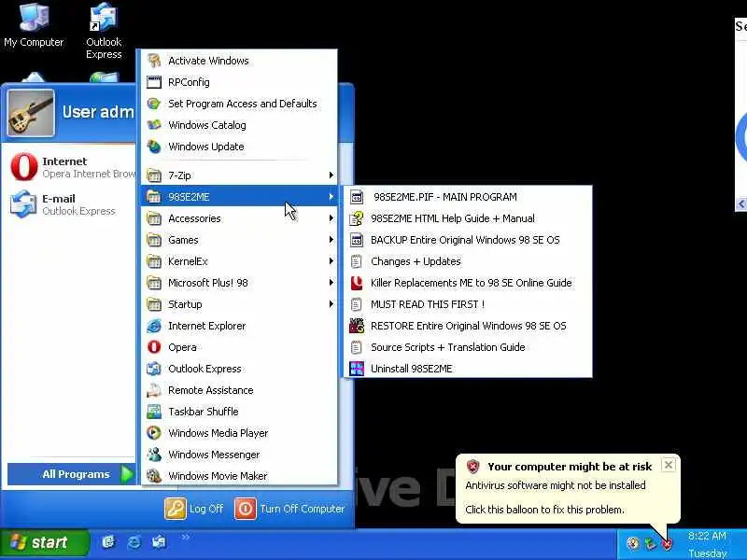Click the Start button
Screen dimensions: 747x560
[44, 542]
